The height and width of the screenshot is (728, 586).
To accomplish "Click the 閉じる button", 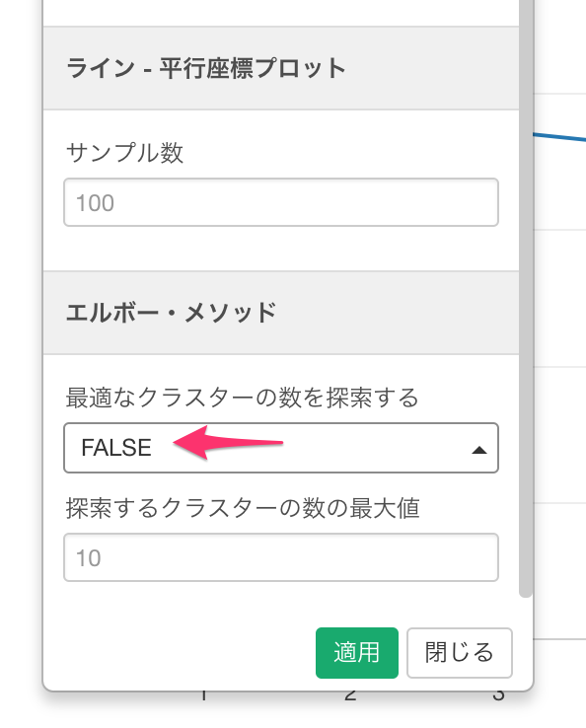I will pos(460,652).
